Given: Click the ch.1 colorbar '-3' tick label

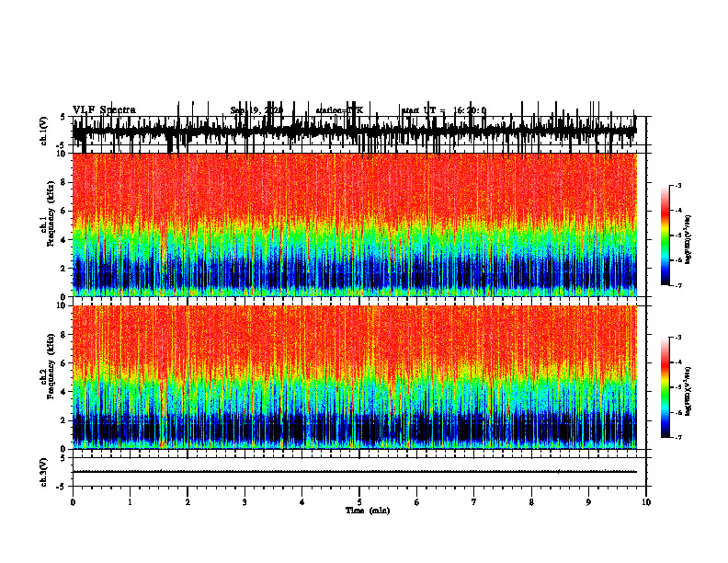Looking at the screenshot, I should pos(677,186).
